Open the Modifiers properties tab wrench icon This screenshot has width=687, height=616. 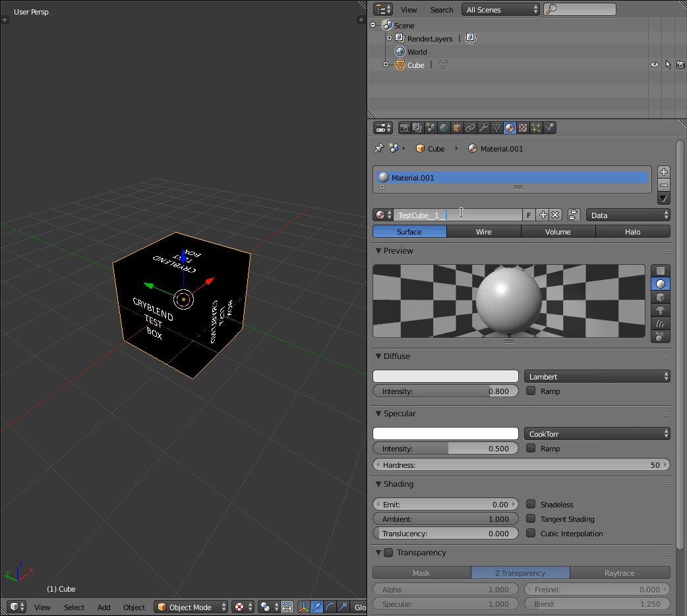483,128
